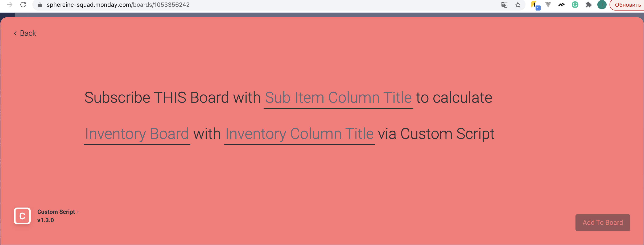Image resolution: width=644 pixels, height=245 pixels.
Task: Choose a board via Inventory Board field
Action: click(137, 134)
